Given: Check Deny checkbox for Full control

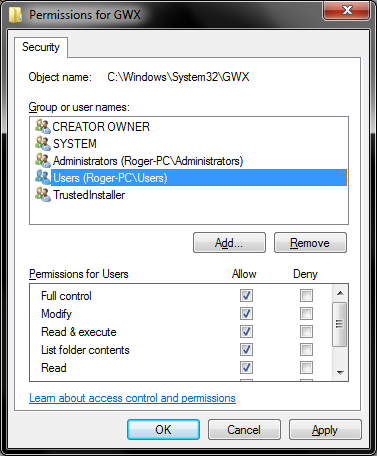Looking at the screenshot, I should tap(306, 295).
